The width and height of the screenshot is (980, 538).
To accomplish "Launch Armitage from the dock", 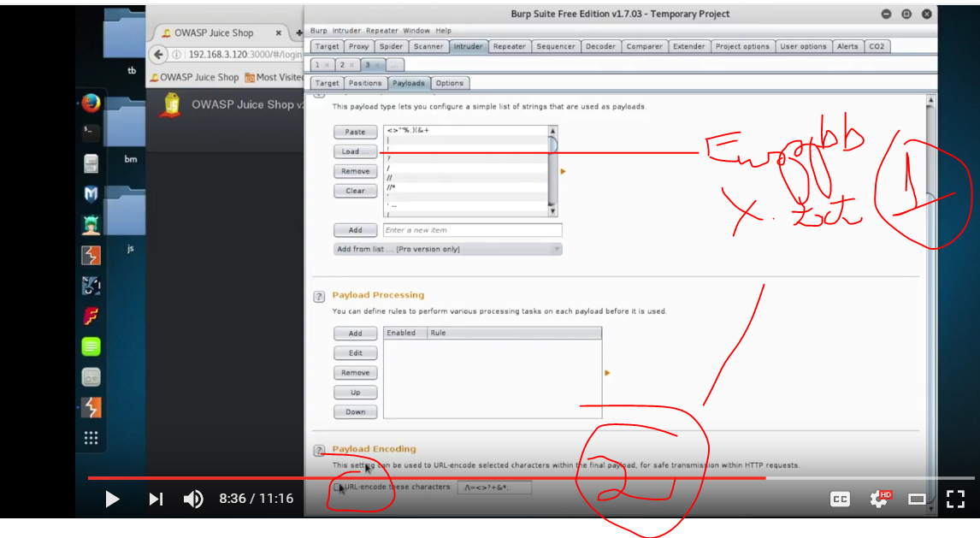I will tap(91, 224).
